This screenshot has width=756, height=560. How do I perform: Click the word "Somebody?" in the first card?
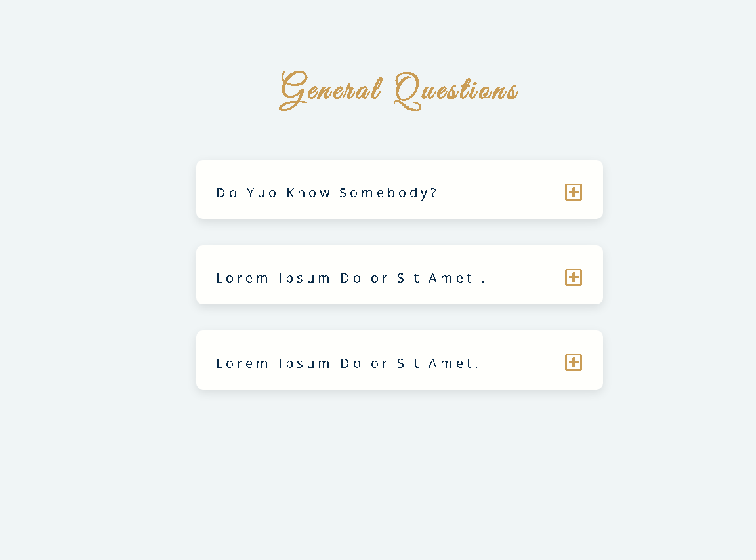tap(388, 193)
